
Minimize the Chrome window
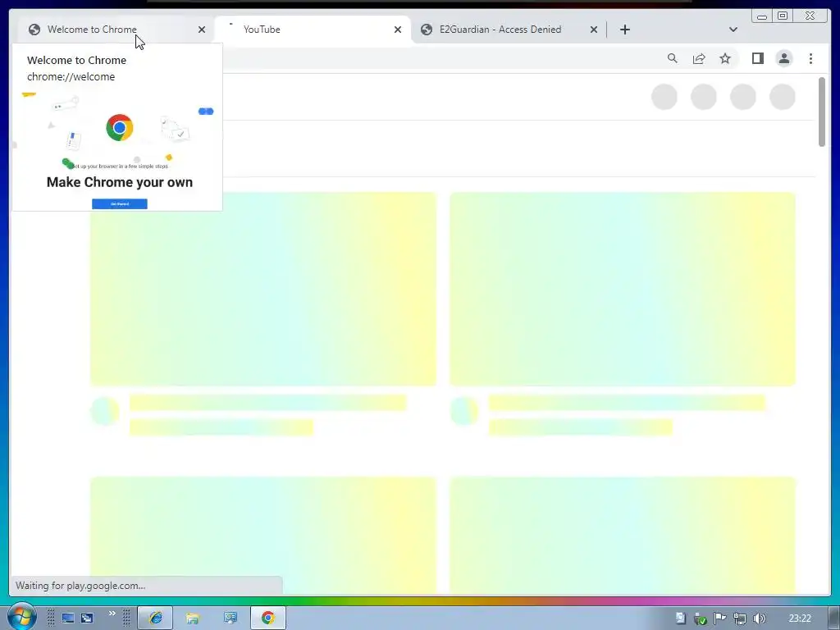tap(762, 16)
